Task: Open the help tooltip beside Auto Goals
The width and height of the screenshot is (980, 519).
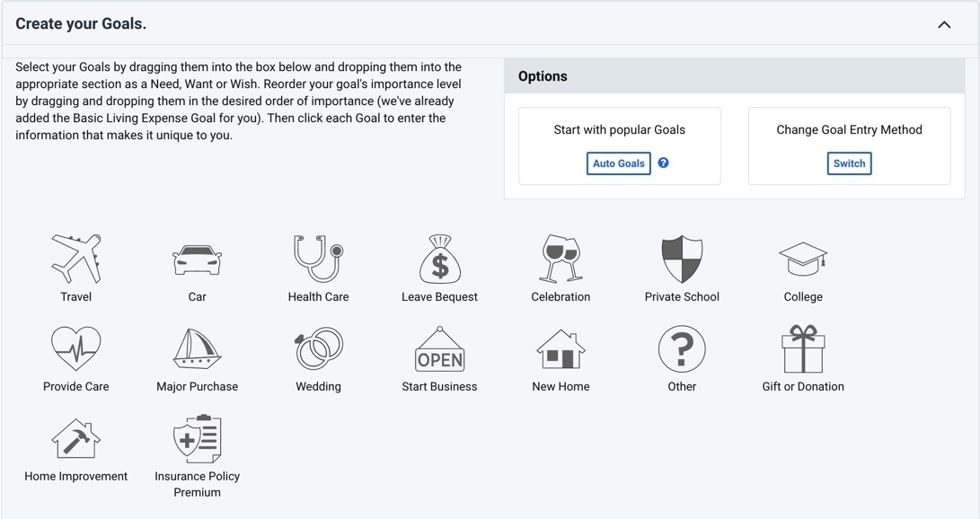Action: [664, 163]
